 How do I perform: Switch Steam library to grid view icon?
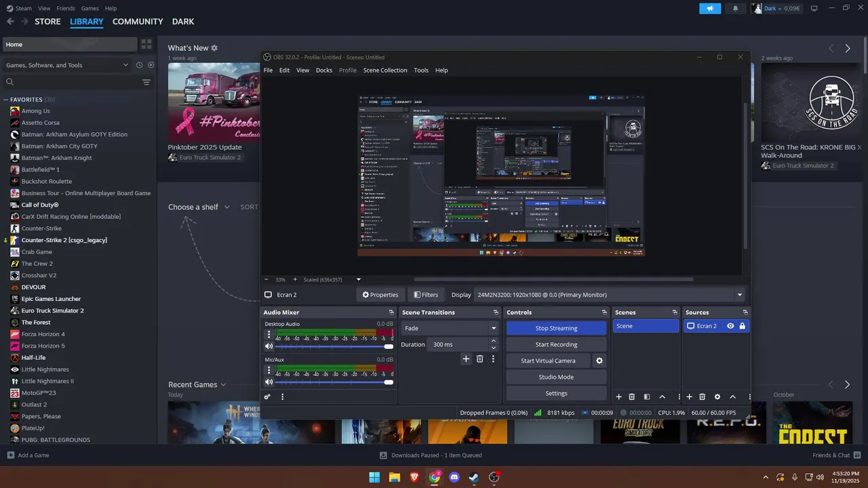(x=146, y=44)
